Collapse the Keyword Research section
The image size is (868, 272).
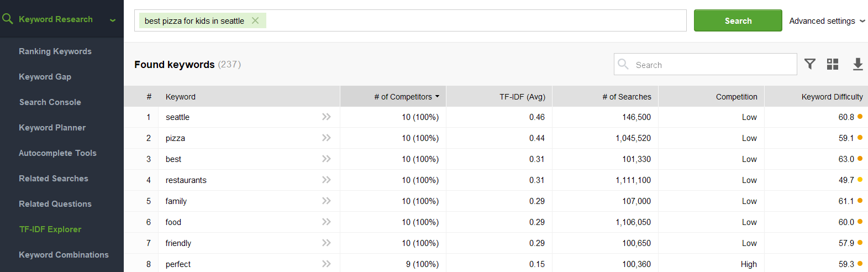(113, 20)
